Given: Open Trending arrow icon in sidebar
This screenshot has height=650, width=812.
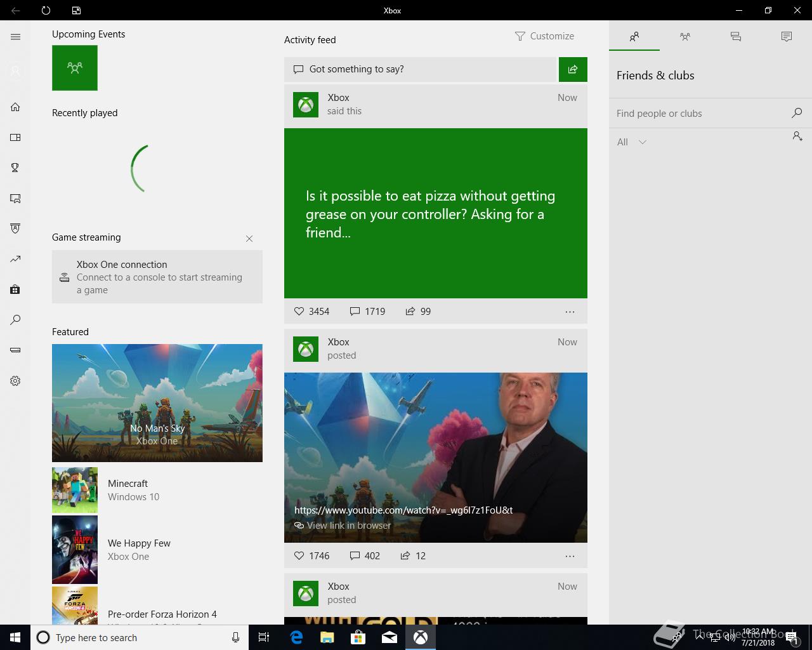Looking at the screenshot, I should click(15, 259).
